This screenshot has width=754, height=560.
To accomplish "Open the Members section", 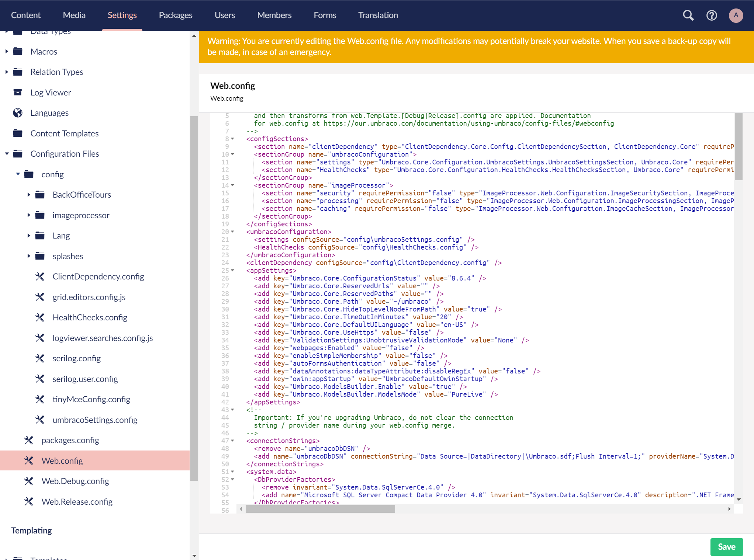I will coord(274,15).
